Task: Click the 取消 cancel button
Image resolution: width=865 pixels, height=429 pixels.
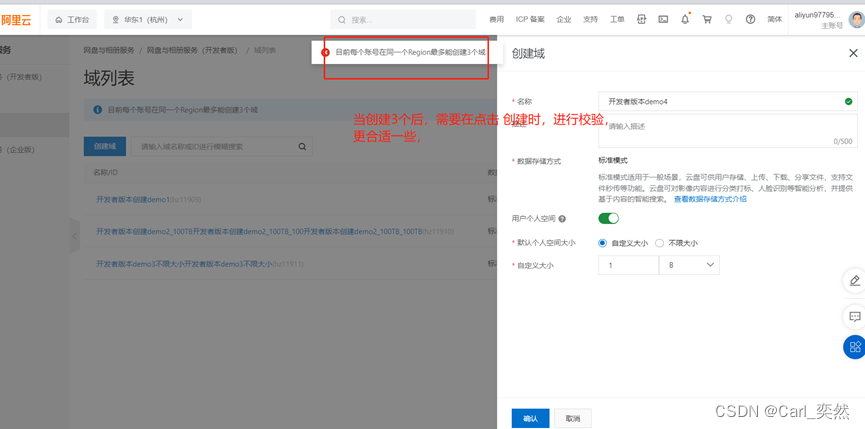Action: click(573, 419)
